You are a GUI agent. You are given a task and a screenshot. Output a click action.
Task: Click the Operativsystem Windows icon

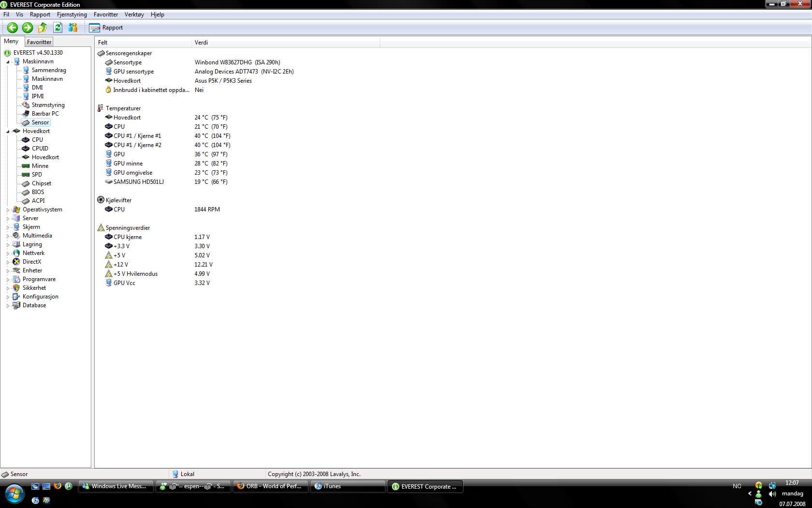coord(16,209)
